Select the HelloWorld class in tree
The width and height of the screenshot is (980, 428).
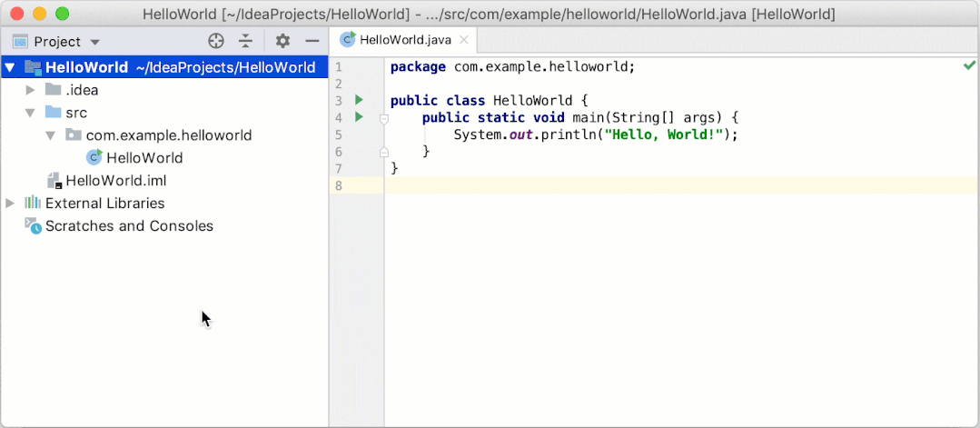(144, 158)
